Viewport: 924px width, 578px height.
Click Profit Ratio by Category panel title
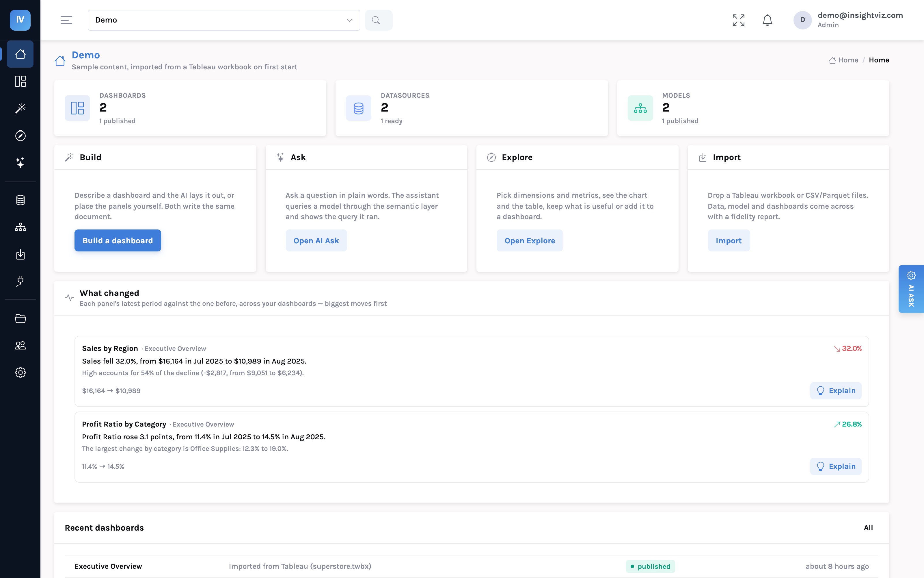click(x=124, y=424)
